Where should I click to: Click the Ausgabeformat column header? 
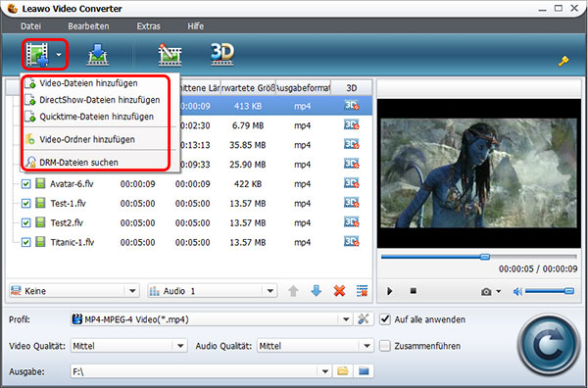click(x=303, y=88)
